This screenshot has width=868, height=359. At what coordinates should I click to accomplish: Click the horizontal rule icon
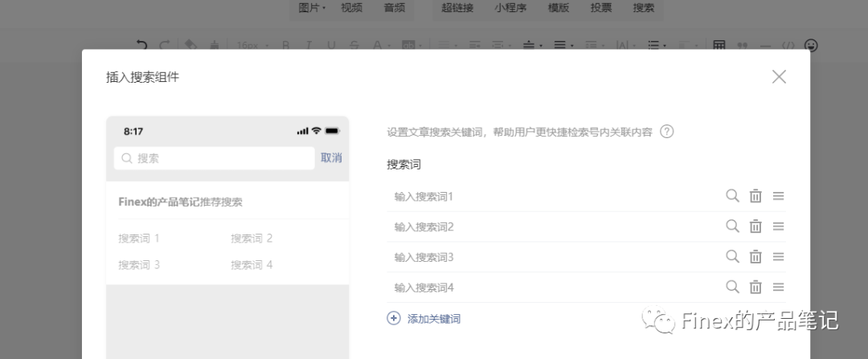pos(765,45)
